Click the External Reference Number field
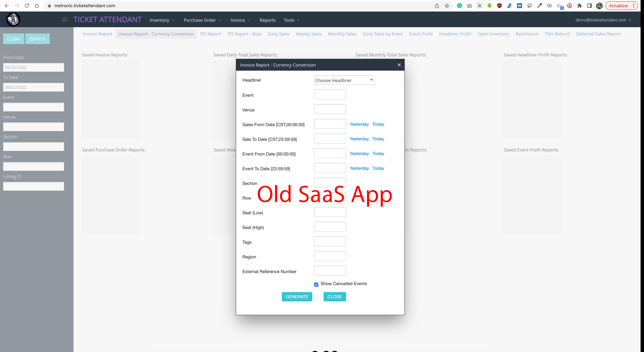The height and width of the screenshot is (352, 644). point(330,271)
